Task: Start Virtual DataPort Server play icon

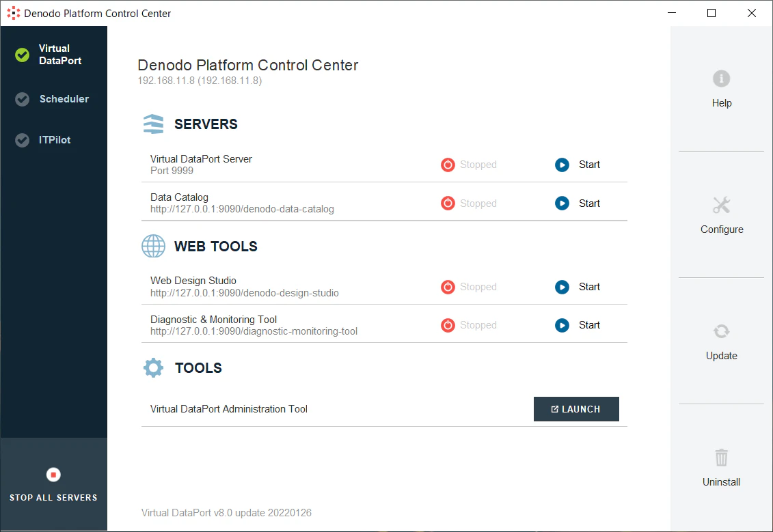Action: [562, 165]
